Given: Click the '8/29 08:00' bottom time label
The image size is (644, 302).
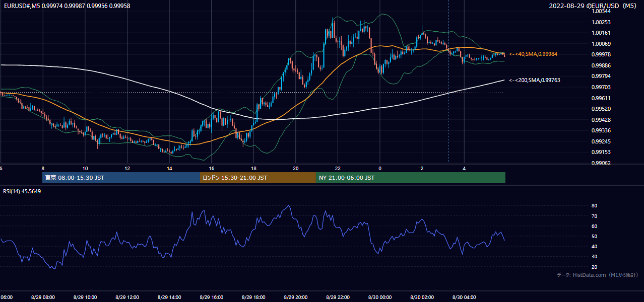Looking at the screenshot, I should 43,297.
